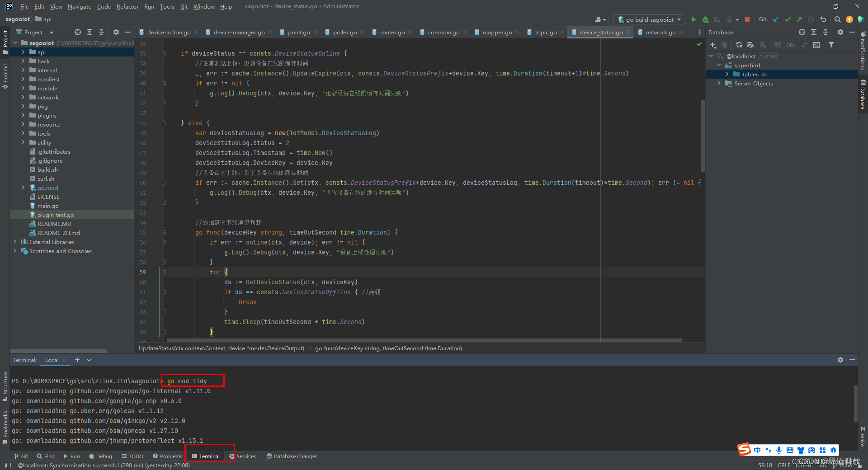Close the device_status.go tab
This screenshot has width=868, height=470.
(x=628, y=32)
